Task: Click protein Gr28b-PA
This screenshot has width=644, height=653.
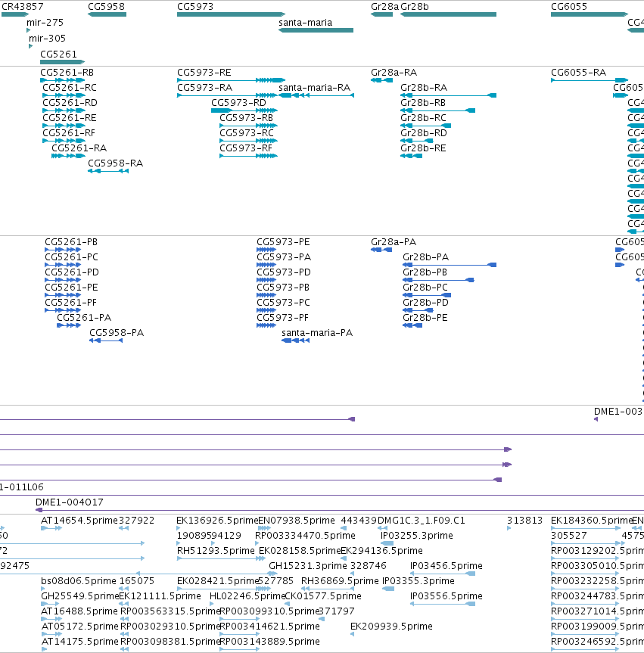Action: 426,257
